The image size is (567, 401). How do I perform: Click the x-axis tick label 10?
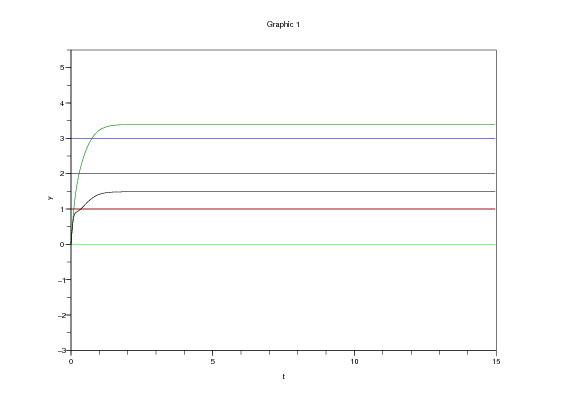pos(354,362)
